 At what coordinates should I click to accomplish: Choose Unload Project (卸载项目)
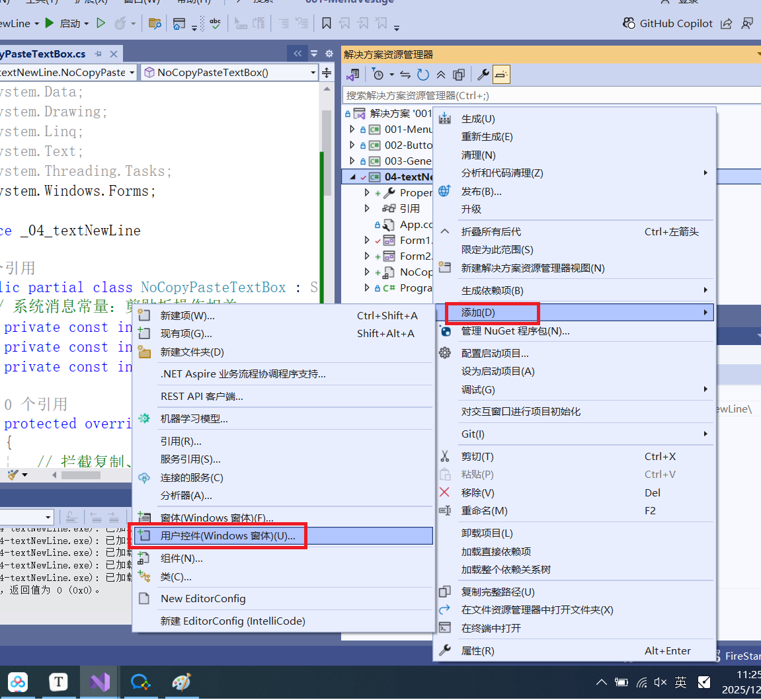[575, 533]
